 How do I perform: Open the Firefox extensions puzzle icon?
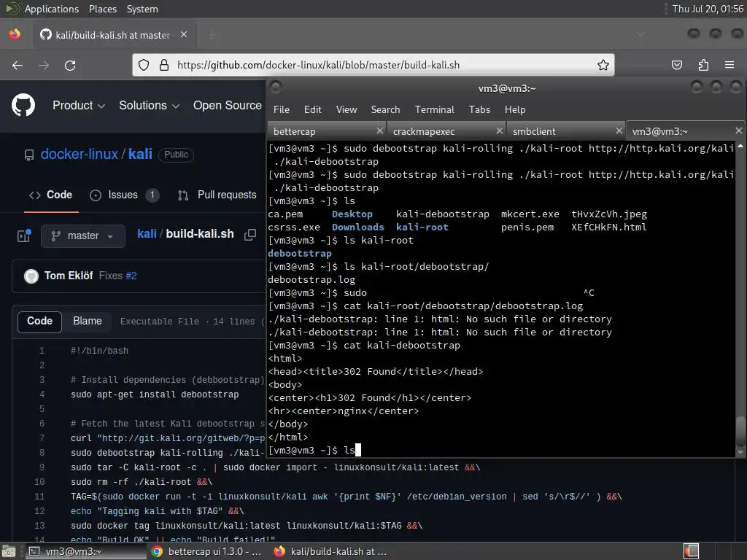tap(703, 65)
